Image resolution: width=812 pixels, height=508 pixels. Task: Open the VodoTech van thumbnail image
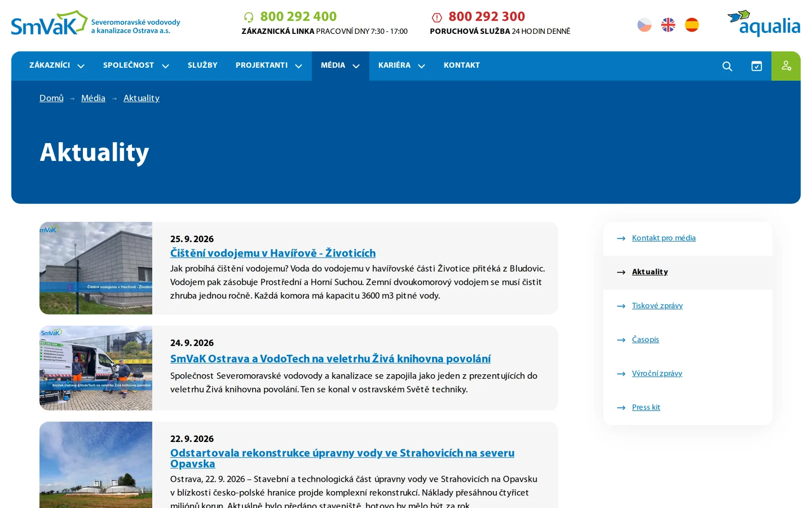(96, 368)
